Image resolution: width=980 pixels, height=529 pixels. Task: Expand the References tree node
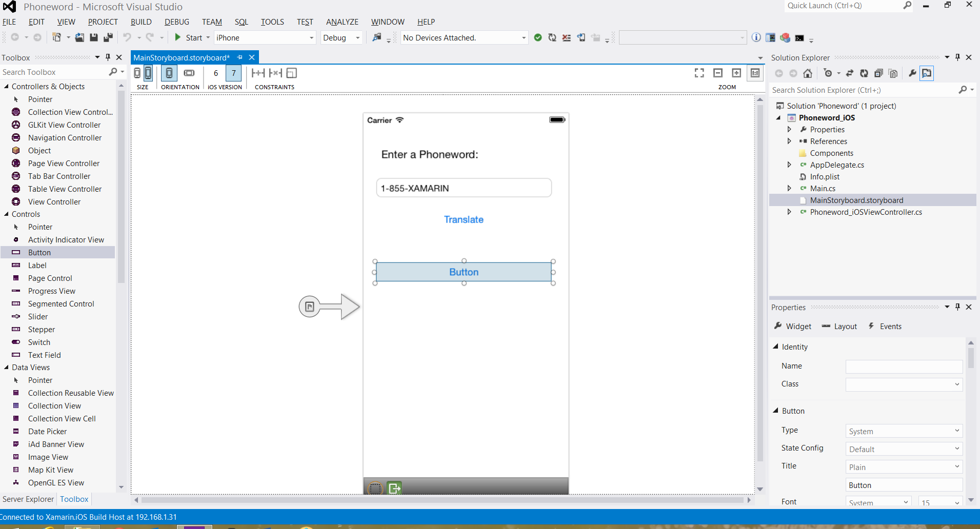click(x=789, y=141)
